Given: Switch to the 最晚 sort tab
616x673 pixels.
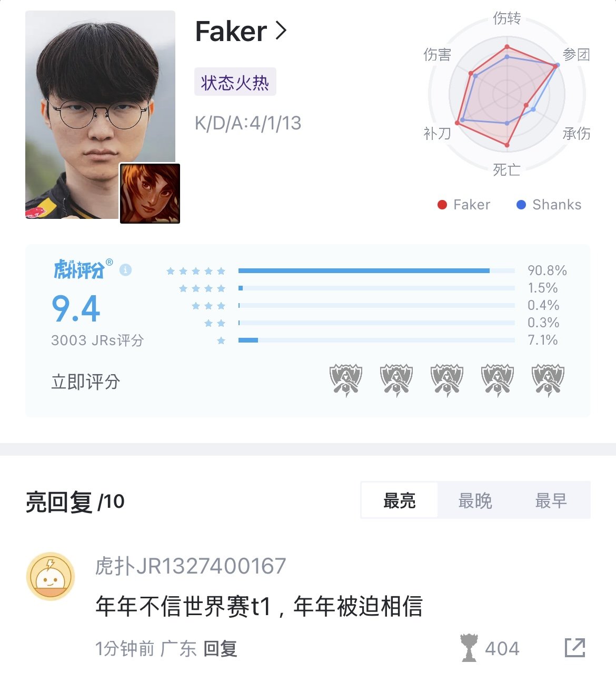Looking at the screenshot, I should click(475, 500).
